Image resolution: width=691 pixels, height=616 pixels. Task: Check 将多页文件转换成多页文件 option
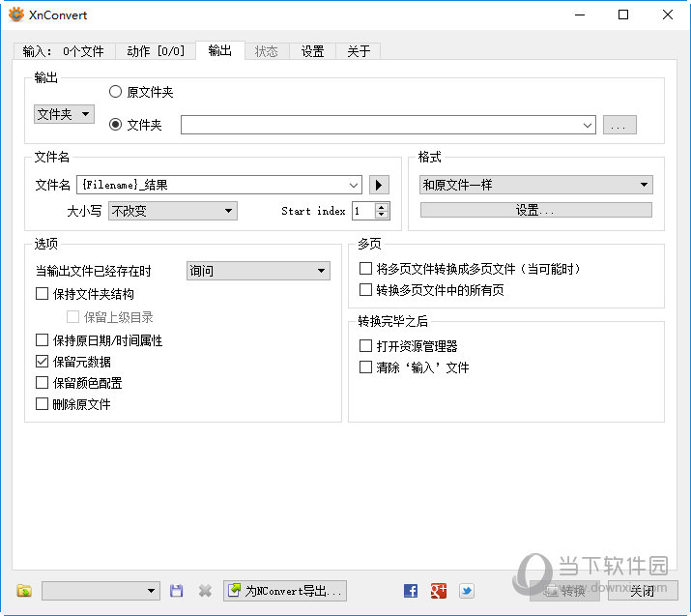coord(365,268)
